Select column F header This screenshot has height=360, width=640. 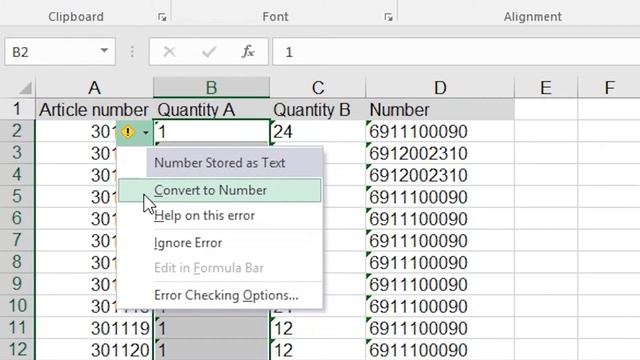click(x=609, y=87)
